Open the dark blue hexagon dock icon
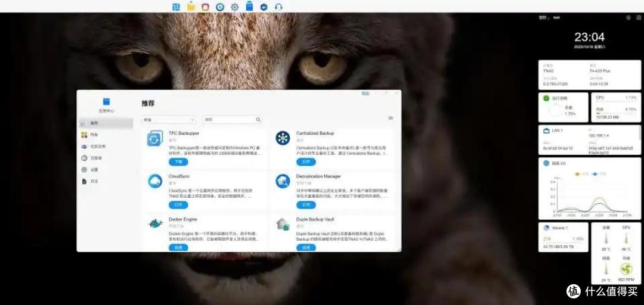 click(264, 7)
